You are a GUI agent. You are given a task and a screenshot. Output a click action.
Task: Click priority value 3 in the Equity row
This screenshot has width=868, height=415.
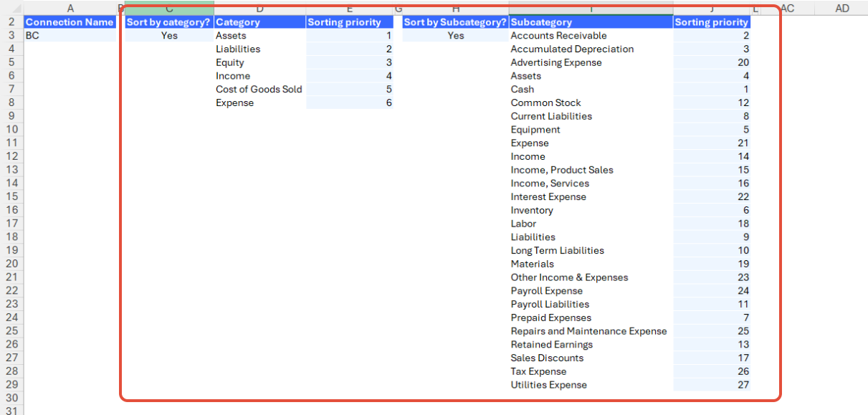[350, 62]
